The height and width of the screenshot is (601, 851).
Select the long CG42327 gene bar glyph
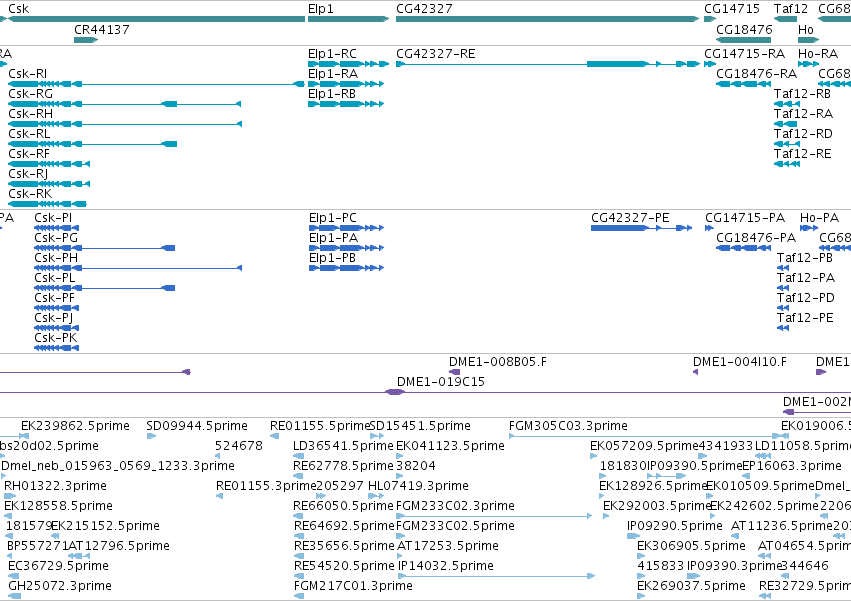coord(547,19)
